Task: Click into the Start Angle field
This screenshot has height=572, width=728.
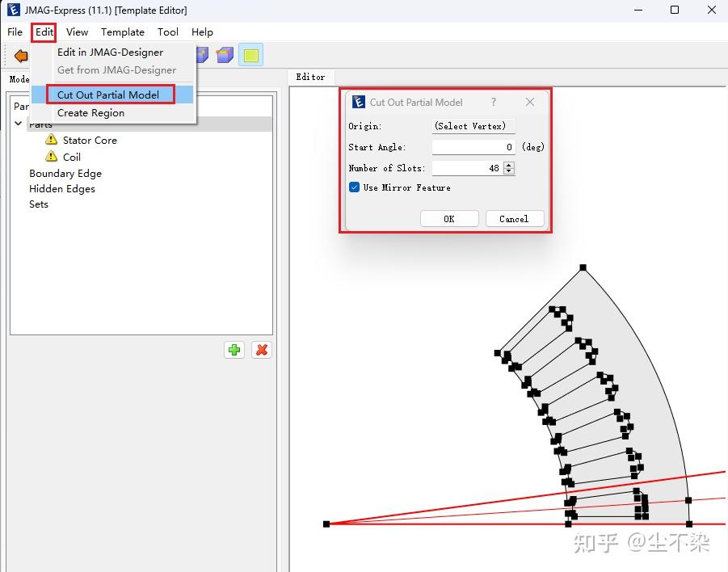Action: 473,147
